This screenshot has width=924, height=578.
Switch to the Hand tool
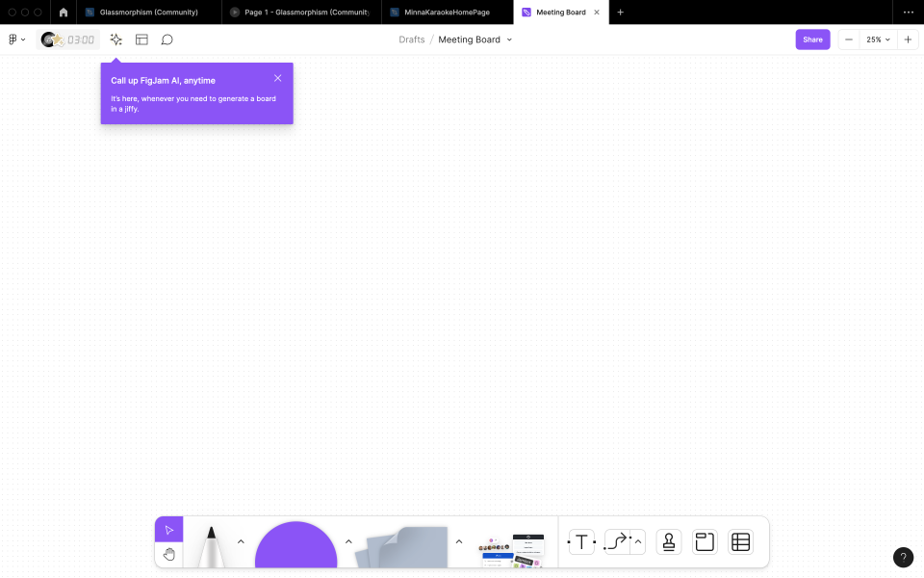[169, 553]
